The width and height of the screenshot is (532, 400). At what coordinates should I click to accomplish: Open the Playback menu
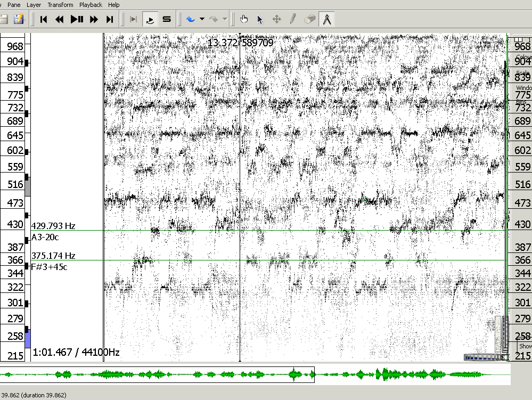(x=91, y=5)
